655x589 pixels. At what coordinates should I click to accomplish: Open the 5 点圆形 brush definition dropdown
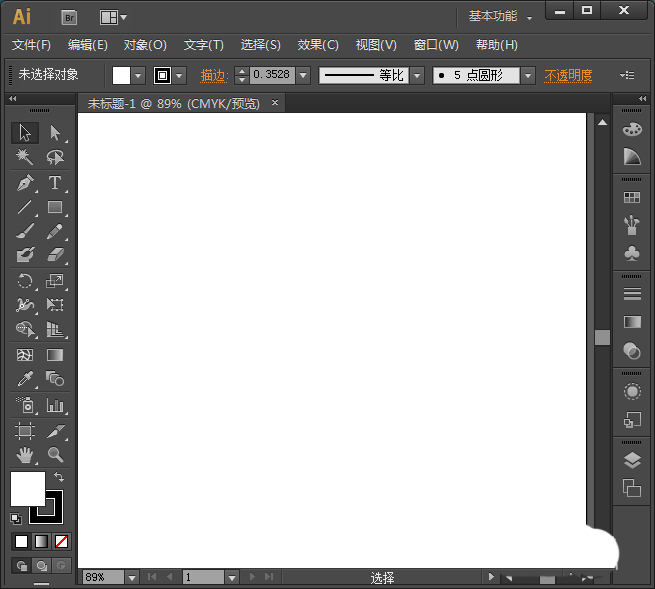pyautogui.click(x=528, y=76)
